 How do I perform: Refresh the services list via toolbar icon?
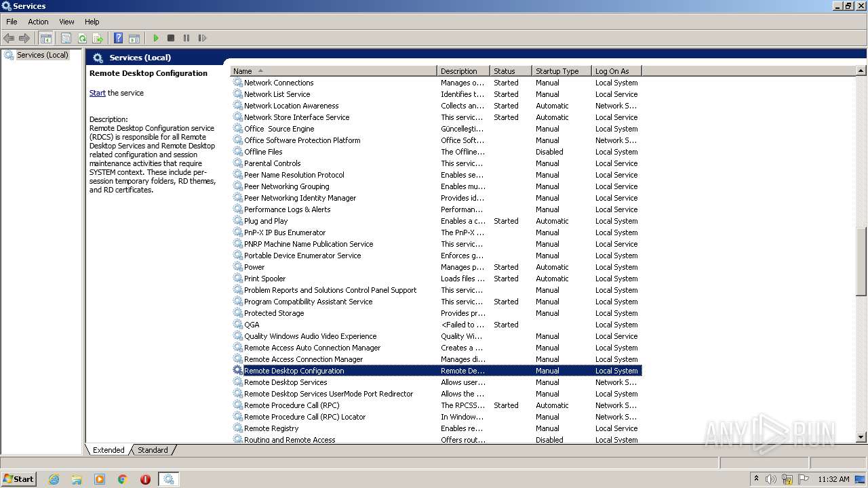pos(82,38)
